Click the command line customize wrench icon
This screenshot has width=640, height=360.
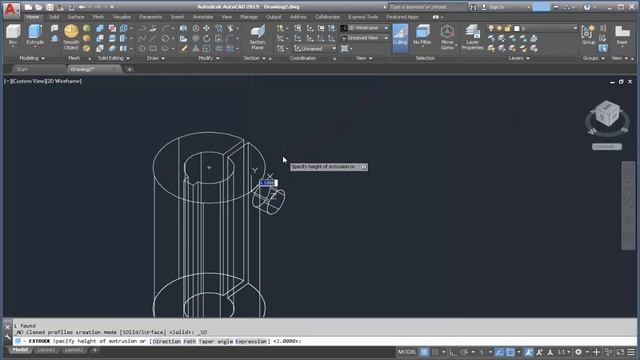pyautogui.click(x=8, y=337)
